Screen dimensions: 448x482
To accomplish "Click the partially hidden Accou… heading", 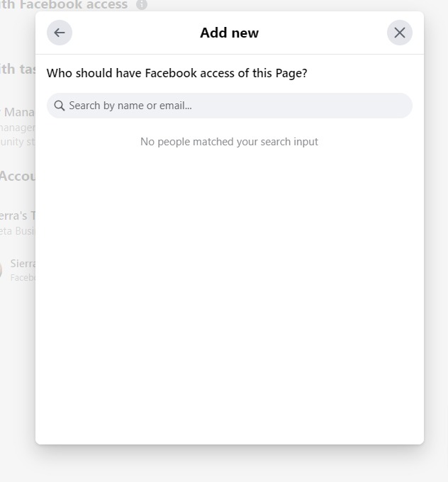I will [18, 176].
